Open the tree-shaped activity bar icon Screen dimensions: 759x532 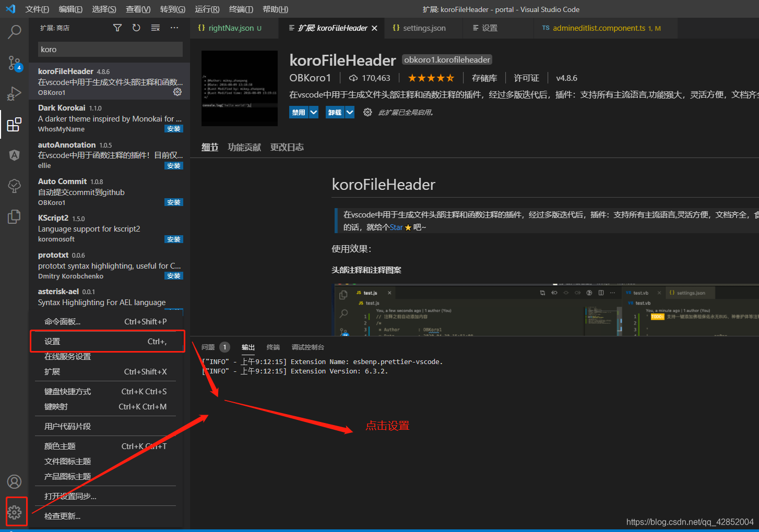[15, 186]
